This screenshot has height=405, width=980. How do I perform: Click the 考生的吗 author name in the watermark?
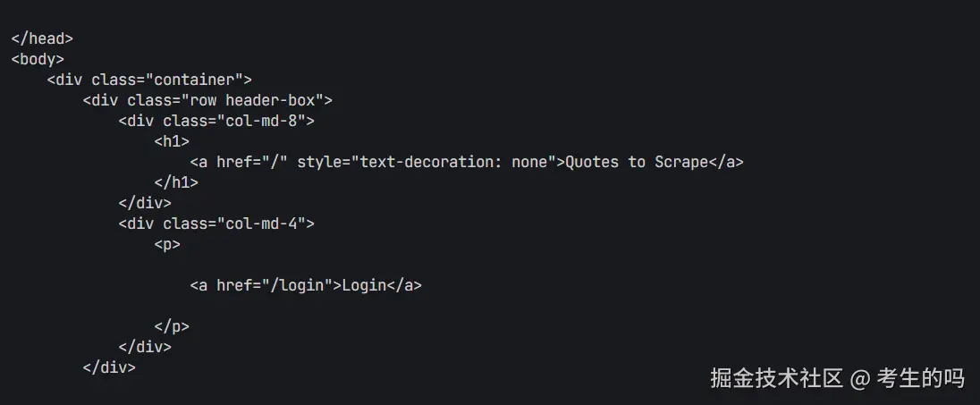click(920, 378)
